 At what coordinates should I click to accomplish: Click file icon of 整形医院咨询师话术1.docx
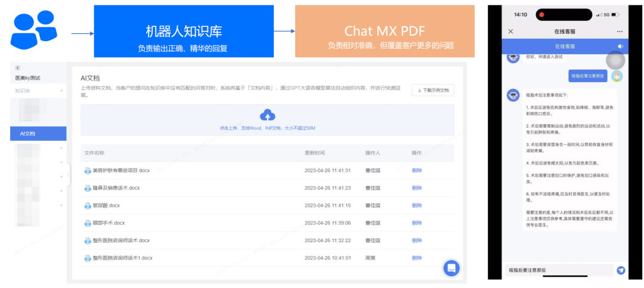[x=88, y=258]
